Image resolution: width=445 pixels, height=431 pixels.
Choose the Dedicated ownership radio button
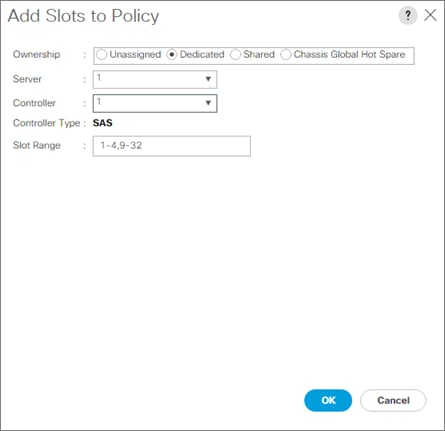[x=171, y=55]
